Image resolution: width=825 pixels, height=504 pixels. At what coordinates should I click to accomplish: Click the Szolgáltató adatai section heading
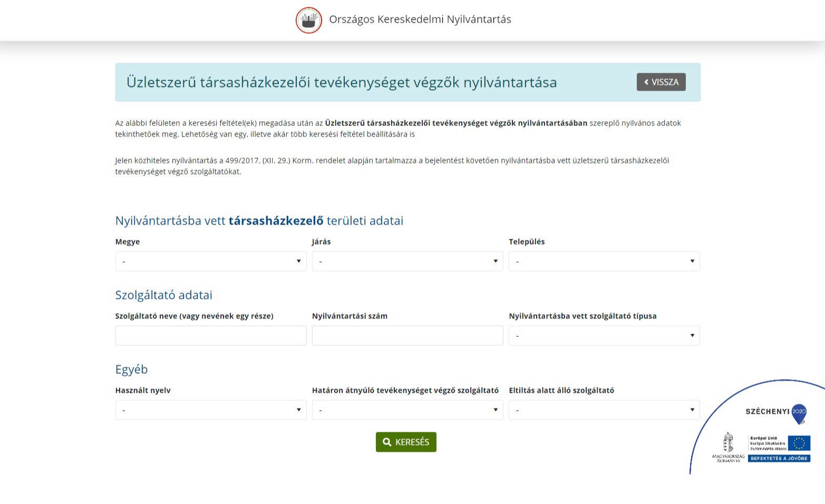[163, 295]
